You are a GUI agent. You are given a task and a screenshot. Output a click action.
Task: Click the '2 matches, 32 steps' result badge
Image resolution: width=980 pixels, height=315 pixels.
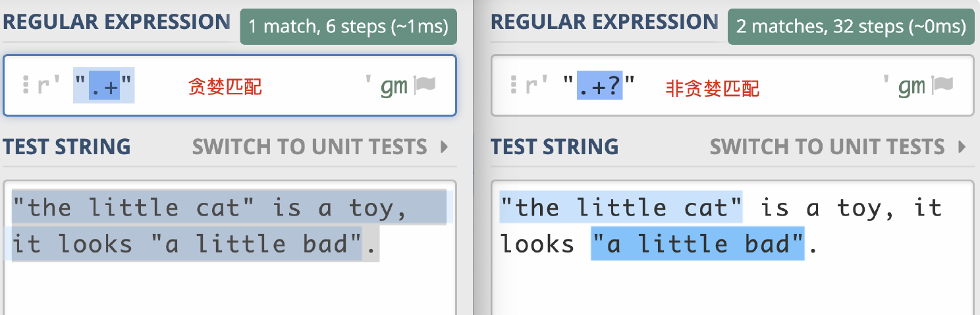[850, 27]
